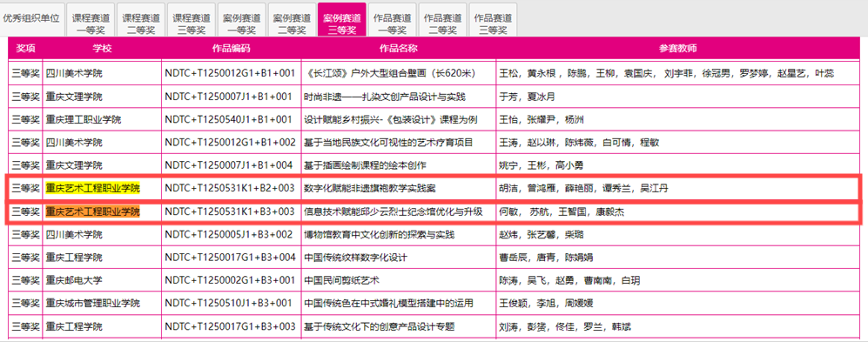Click work code NDTC+T1250007J1+B1+001
868x342 pixels.
(228, 97)
